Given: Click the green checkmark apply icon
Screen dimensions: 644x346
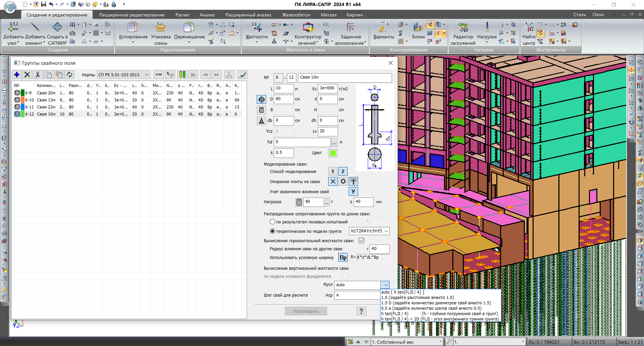Looking at the screenshot, I should (x=242, y=75).
